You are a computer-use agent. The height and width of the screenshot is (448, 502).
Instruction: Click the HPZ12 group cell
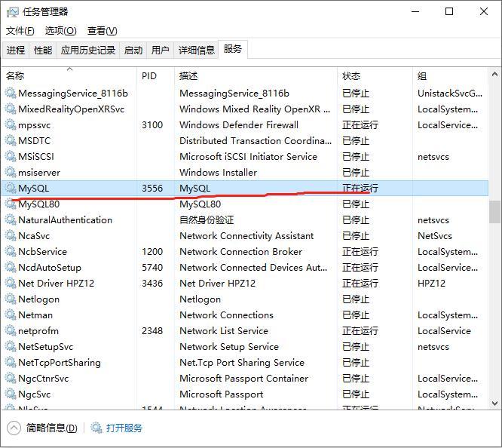[431, 284]
